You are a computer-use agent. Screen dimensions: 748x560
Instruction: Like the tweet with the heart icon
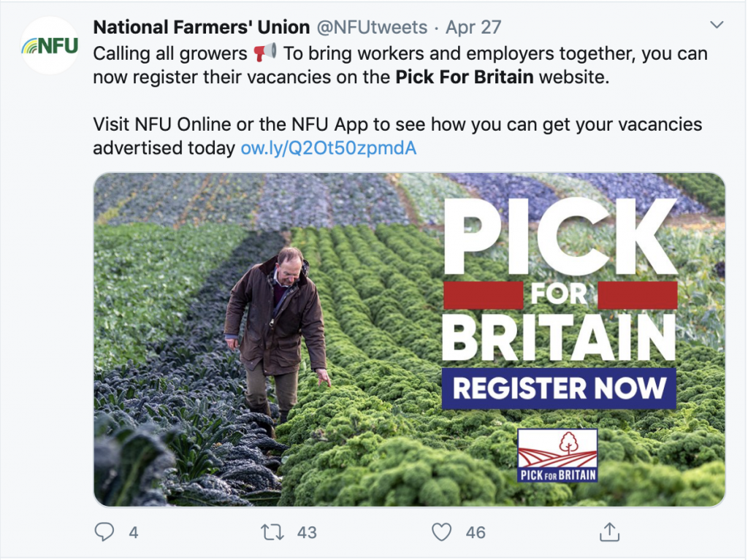441,532
